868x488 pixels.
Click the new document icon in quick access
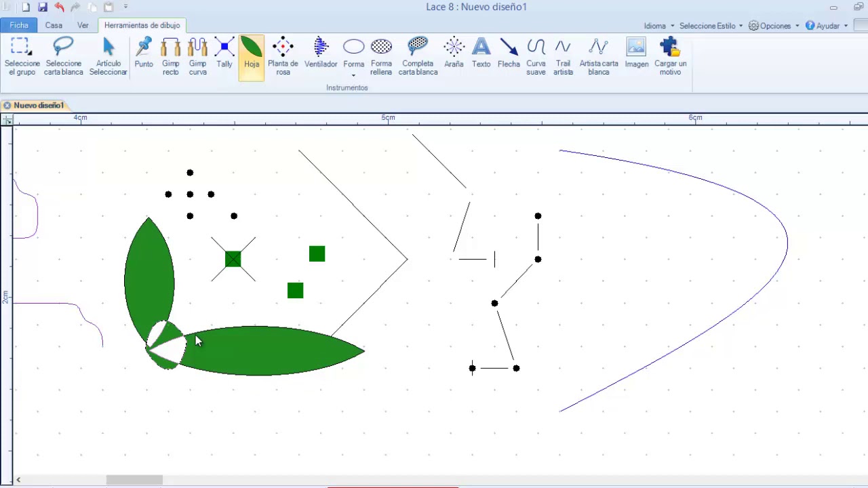pos(26,7)
